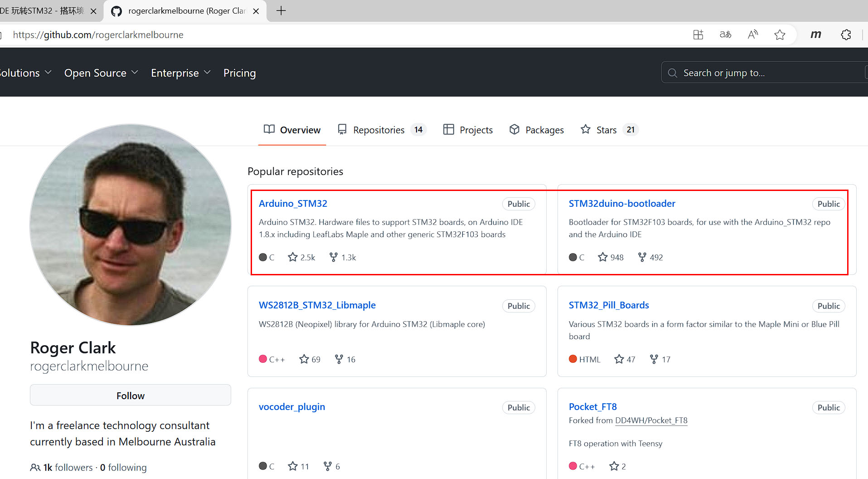The height and width of the screenshot is (479, 868).
Task: Activate the read aloud icon
Action: 752,35
